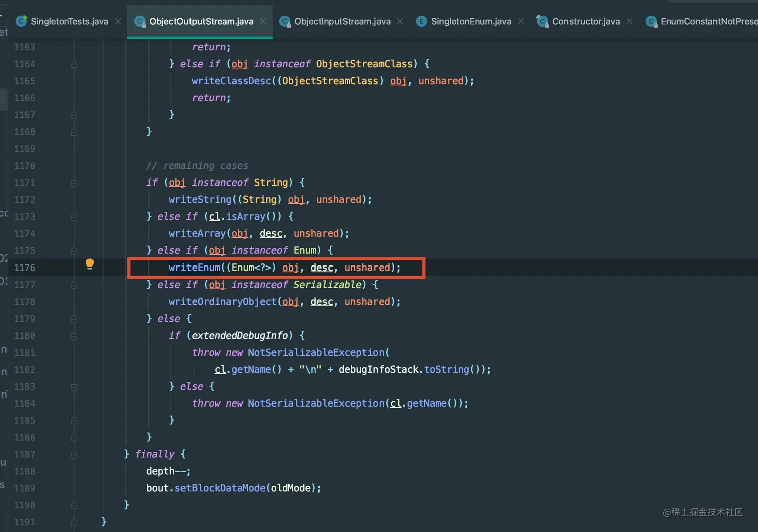Collapse the Enum branch at line 1175
The height and width of the screenshot is (532, 758).
pyautogui.click(x=74, y=251)
